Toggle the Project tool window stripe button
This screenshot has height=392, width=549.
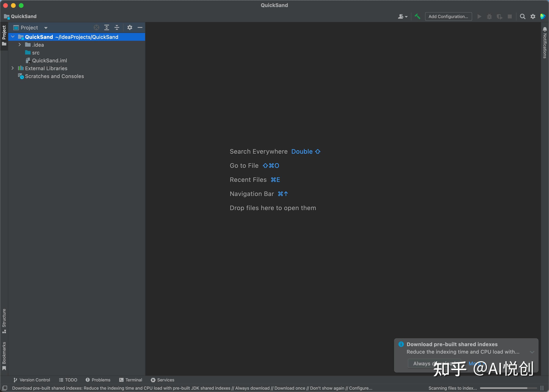pos(4,35)
